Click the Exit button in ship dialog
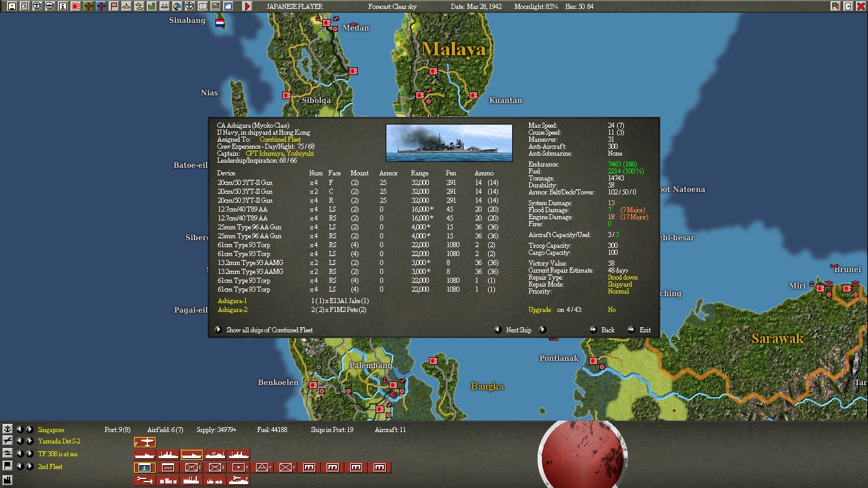Screen dimensions: 868x488 coord(645,330)
